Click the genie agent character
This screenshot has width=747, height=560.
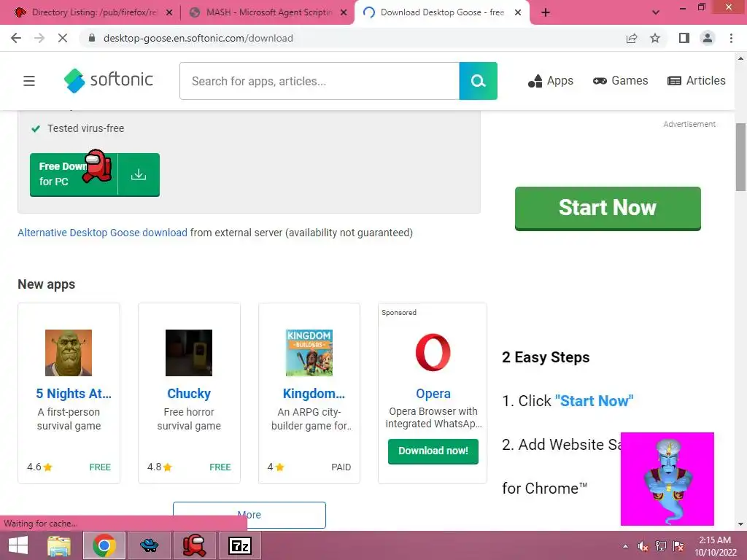click(667, 478)
